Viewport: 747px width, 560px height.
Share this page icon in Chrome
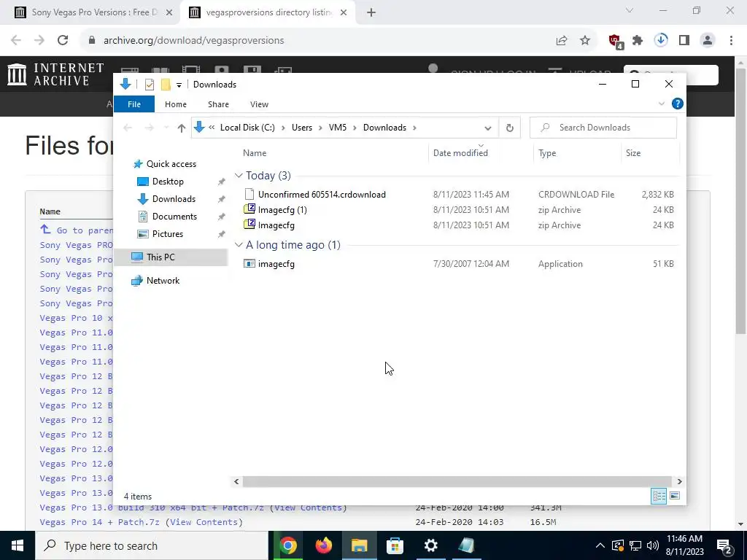(x=562, y=41)
